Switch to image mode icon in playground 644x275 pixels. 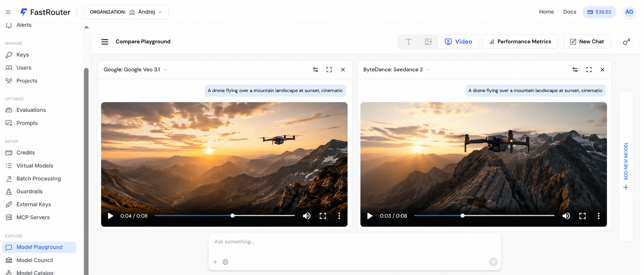click(x=428, y=42)
